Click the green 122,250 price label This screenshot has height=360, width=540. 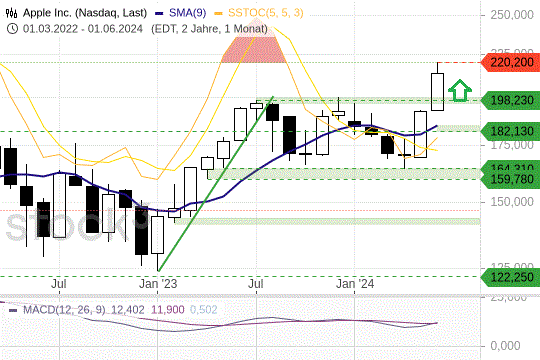[511, 277]
